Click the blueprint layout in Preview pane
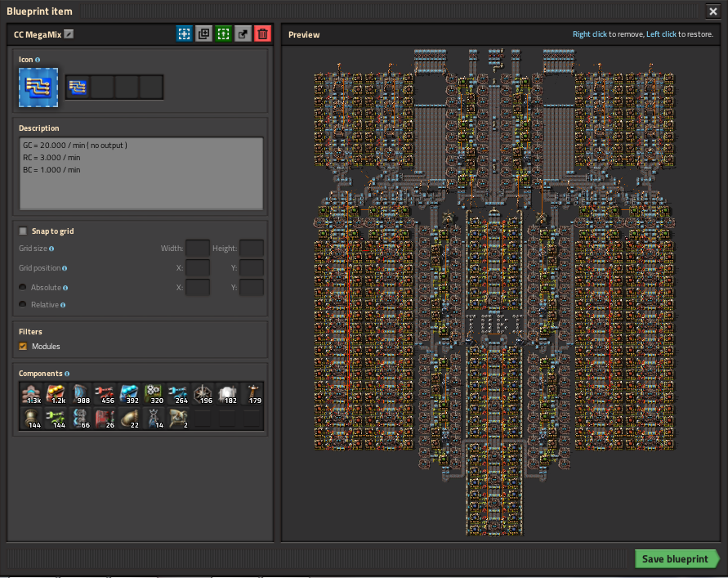 click(x=494, y=292)
